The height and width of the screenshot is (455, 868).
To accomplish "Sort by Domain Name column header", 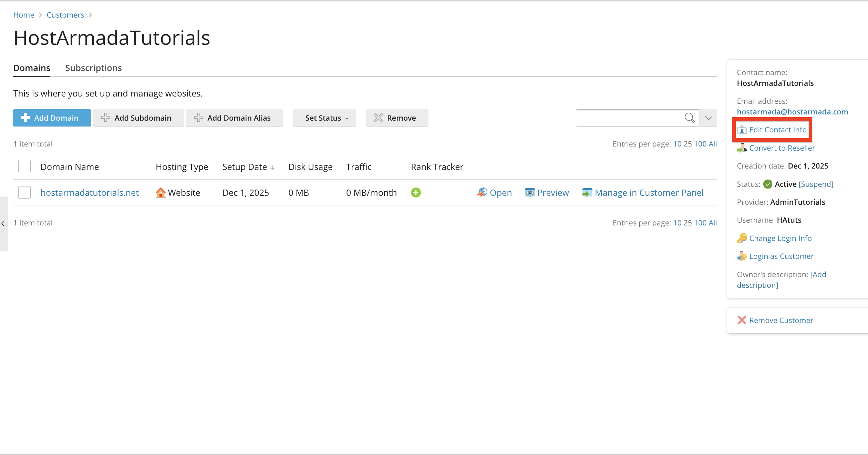I will pos(70,167).
